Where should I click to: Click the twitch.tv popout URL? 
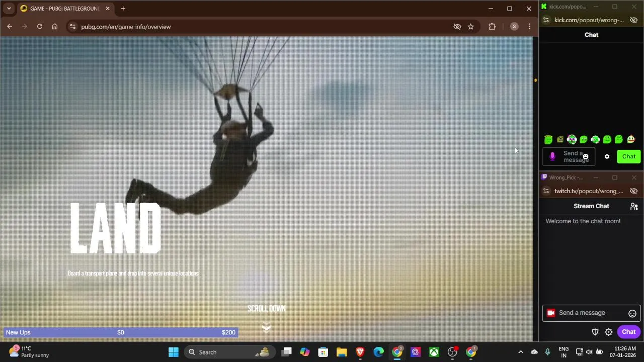coord(589,191)
